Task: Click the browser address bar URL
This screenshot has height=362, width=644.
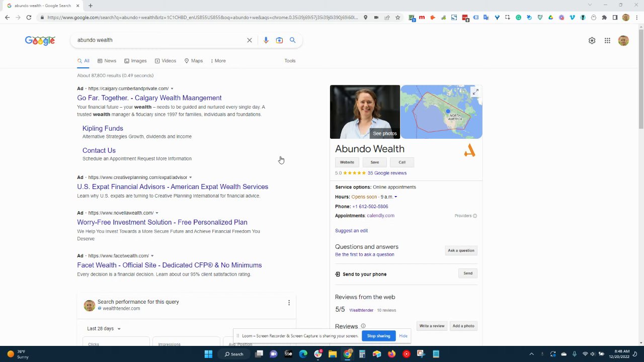Action: coord(203,18)
